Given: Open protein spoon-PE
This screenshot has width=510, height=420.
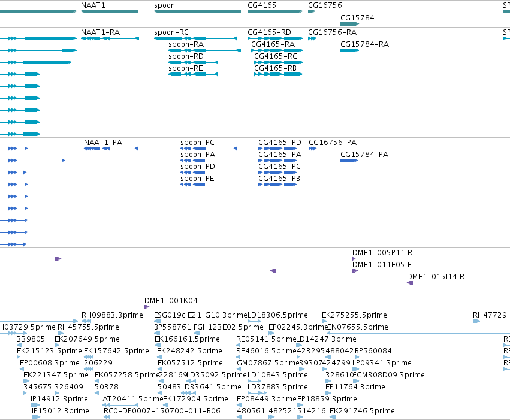Looking at the screenshot, I should [197, 179].
